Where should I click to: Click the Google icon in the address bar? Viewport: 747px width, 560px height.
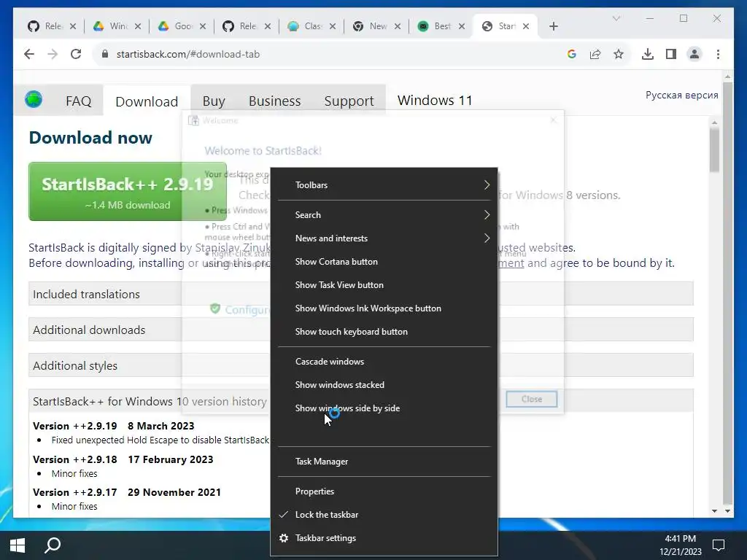(x=572, y=54)
